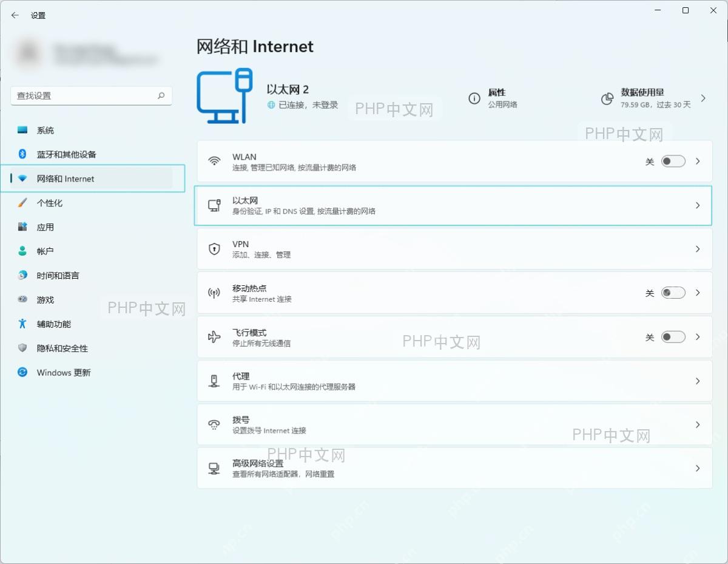Click the 查找设置 search field
Screen dimensions: 728x564
[92, 95]
